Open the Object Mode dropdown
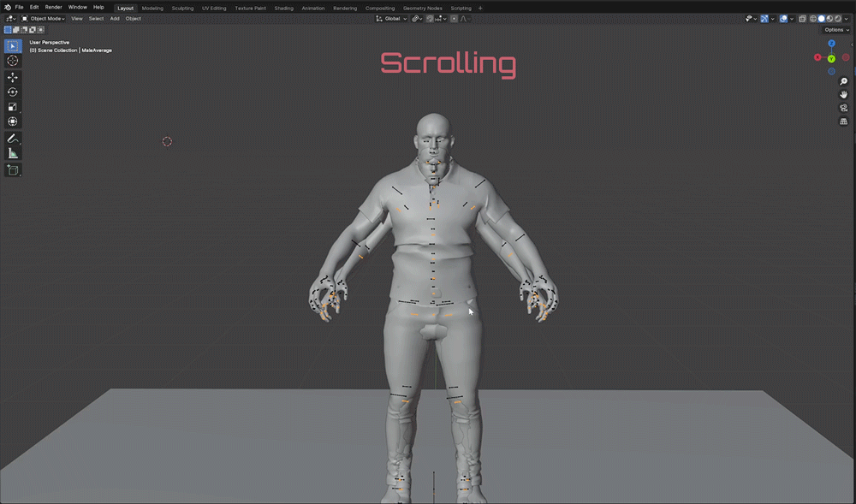This screenshot has height=504, width=856. [x=44, y=18]
